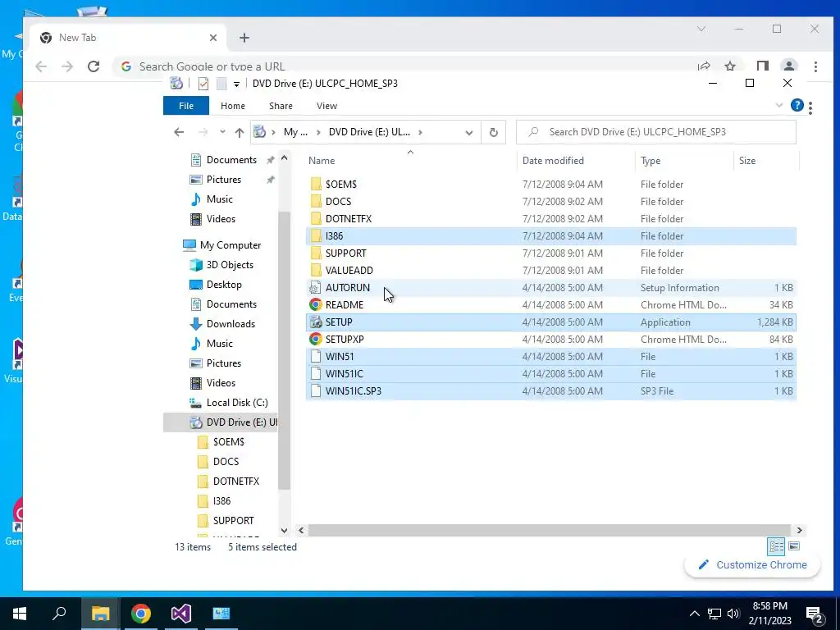Bookmark this tab with star icon

(x=729, y=66)
